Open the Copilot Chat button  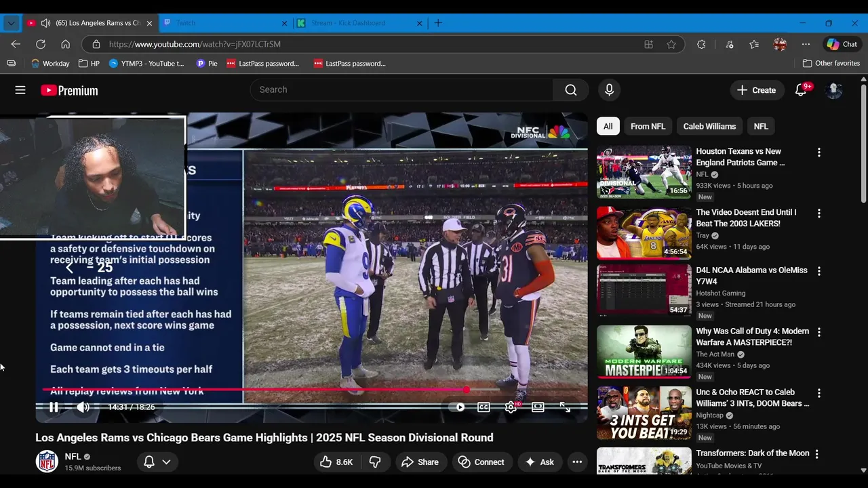pos(842,44)
